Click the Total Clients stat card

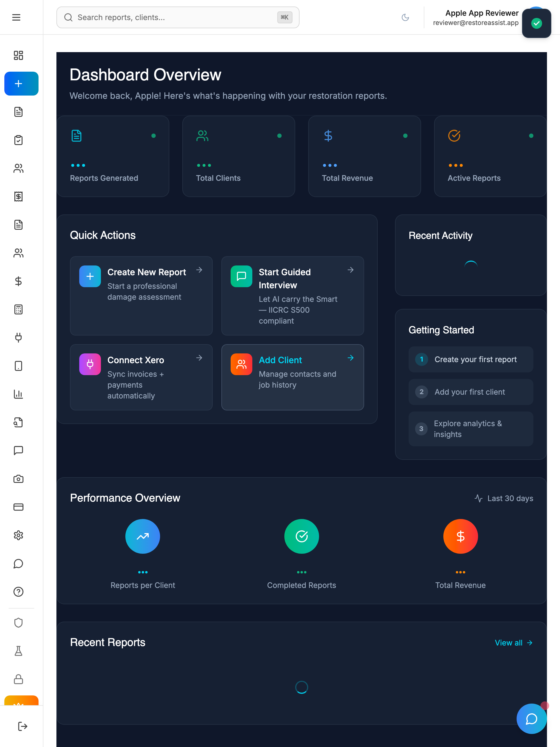pos(239,156)
